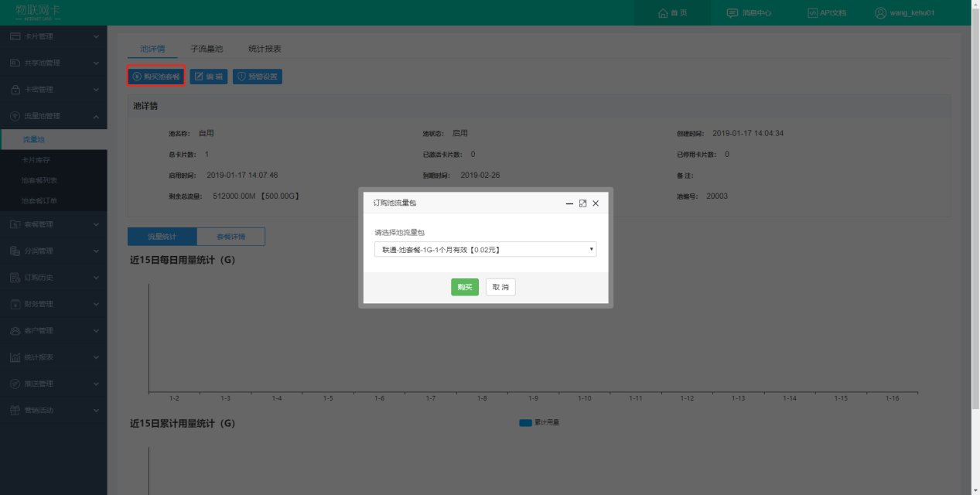
Task: Click the 统计报表 chart icon in sidebar
Action: (x=15, y=357)
